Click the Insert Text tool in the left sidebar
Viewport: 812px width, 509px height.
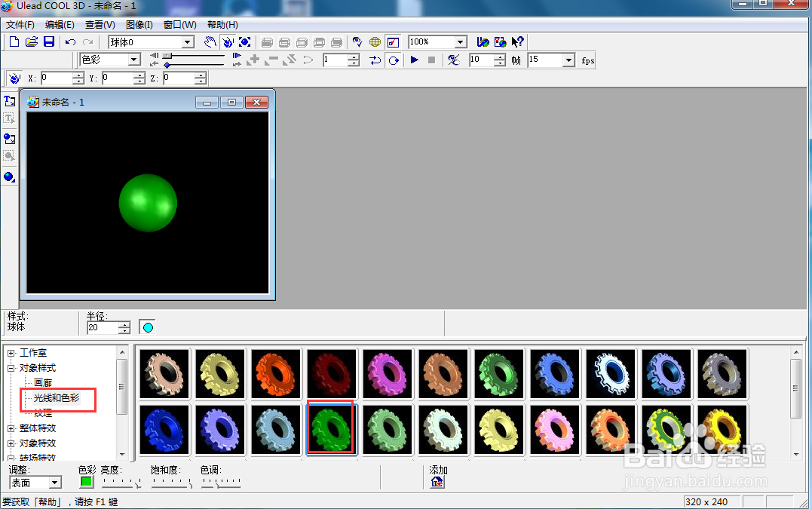[9, 101]
